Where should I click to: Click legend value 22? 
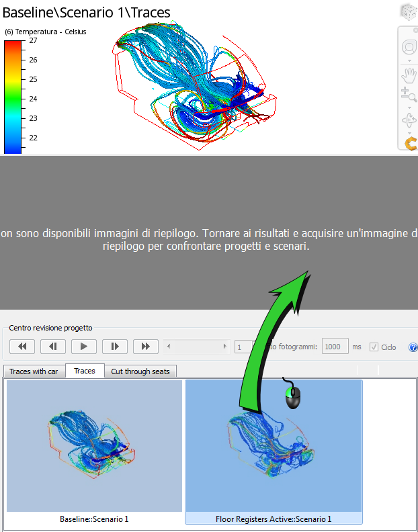33,138
